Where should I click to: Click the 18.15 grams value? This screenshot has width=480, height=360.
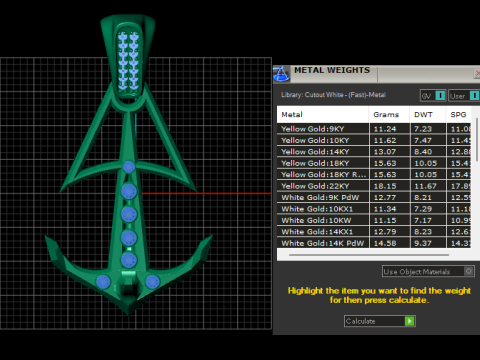(385, 186)
